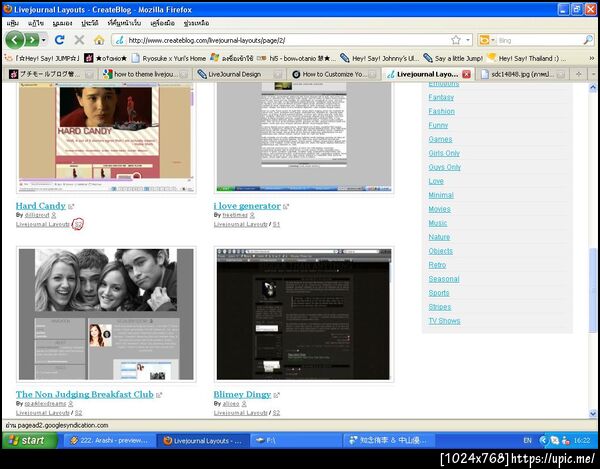The width and height of the screenshot is (600, 469).
Task: List all tabs with the tab bar dropdown
Action: (594, 74)
